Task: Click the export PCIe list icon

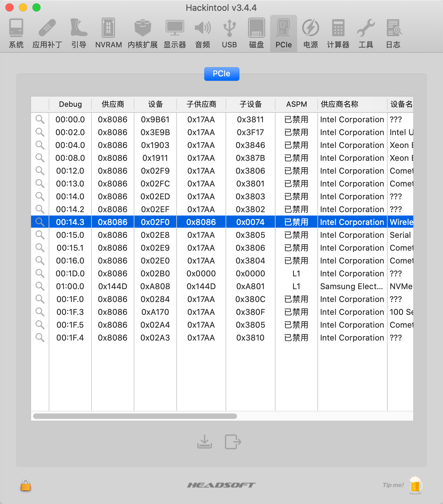Action: pos(233,442)
